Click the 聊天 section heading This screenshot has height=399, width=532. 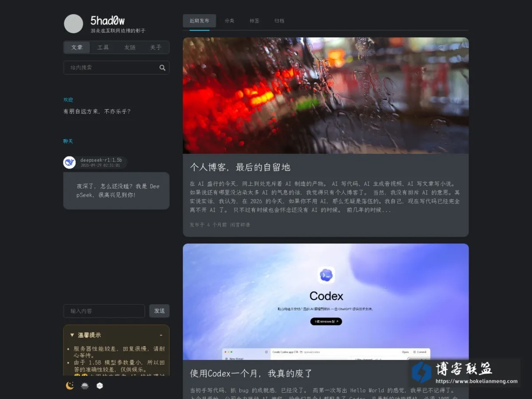(x=68, y=141)
